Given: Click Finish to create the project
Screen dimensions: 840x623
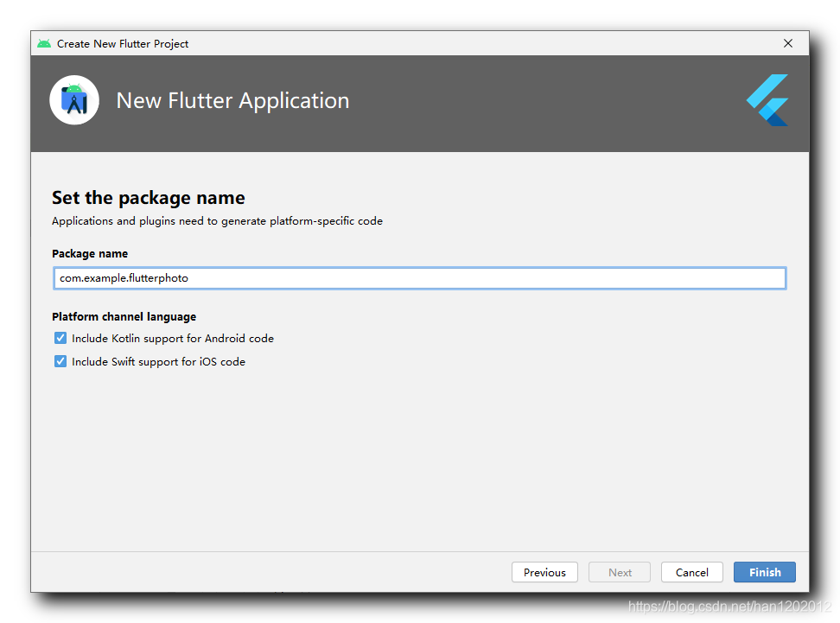Looking at the screenshot, I should pos(765,572).
